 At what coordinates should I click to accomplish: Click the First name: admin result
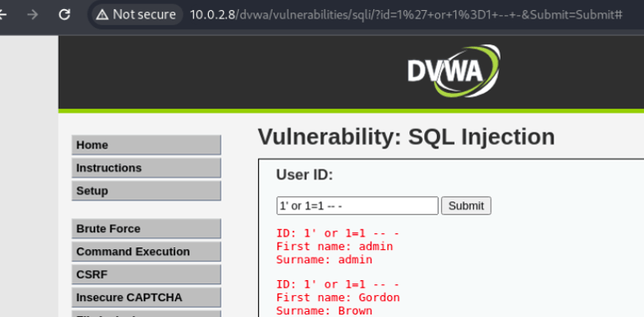(335, 247)
